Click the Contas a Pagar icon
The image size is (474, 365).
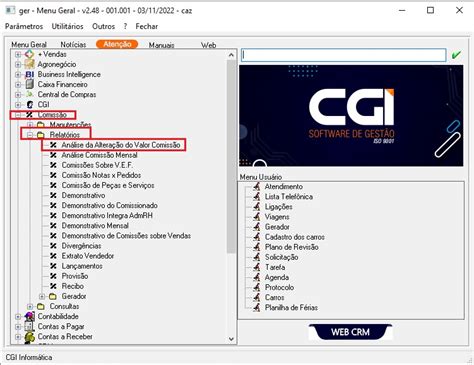click(30, 326)
